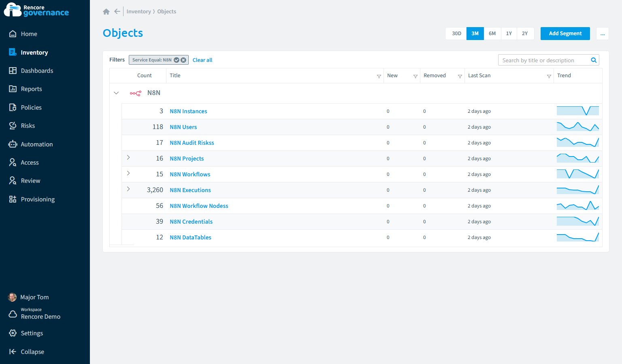Viewport: 622px width, 364px height.
Task: Open the New column filter
Action: tap(415, 76)
